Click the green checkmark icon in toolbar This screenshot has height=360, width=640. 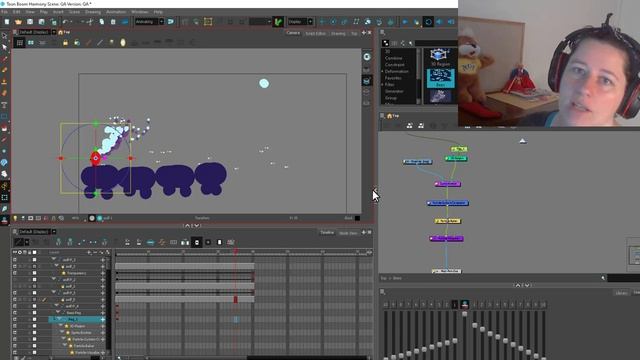[x=278, y=22]
